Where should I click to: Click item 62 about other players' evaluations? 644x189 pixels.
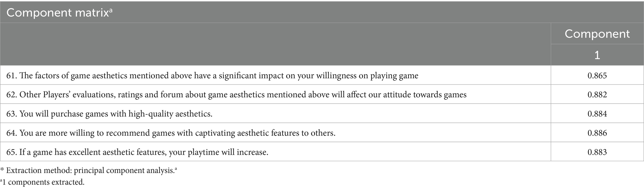coord(236,94)
